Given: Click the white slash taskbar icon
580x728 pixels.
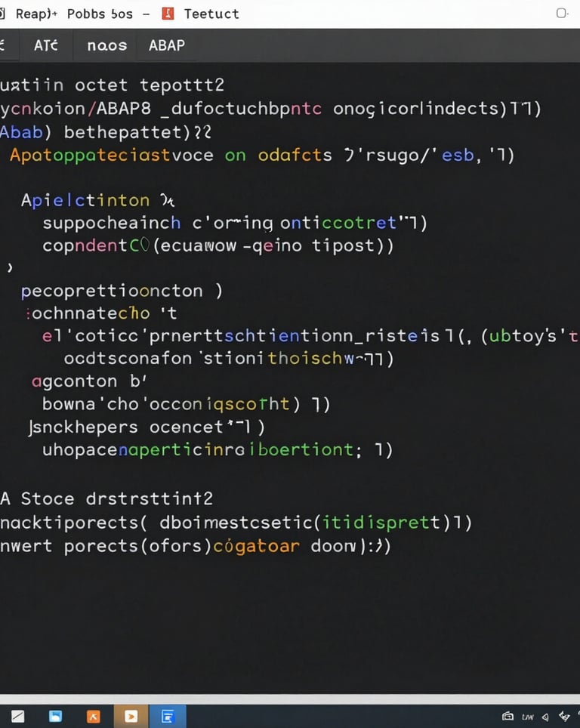Looking at the screenshot, I should click(x=17, y=717).
